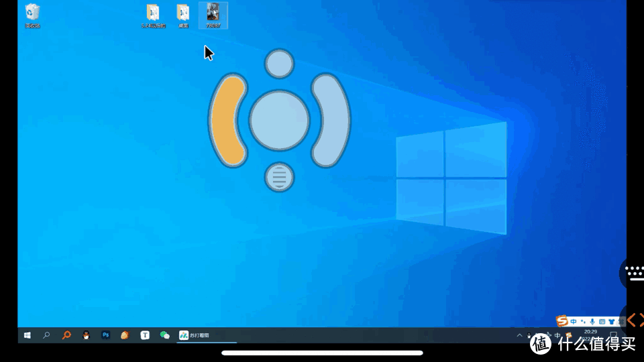
Task: Open the overlay menu button with lines
Action: coord(279,177)
